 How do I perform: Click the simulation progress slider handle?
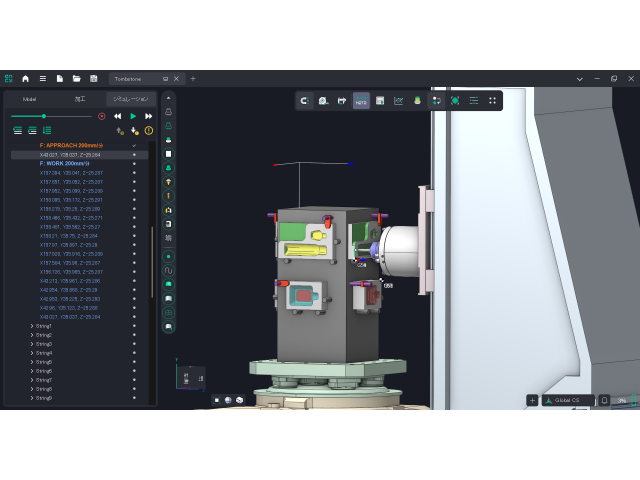pos(43,116)
